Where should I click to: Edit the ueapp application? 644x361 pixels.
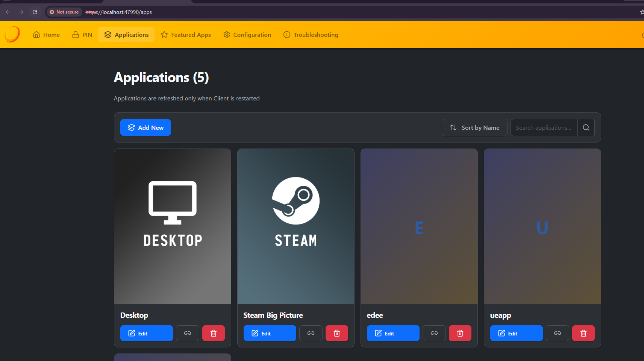(x=517, y=333)
